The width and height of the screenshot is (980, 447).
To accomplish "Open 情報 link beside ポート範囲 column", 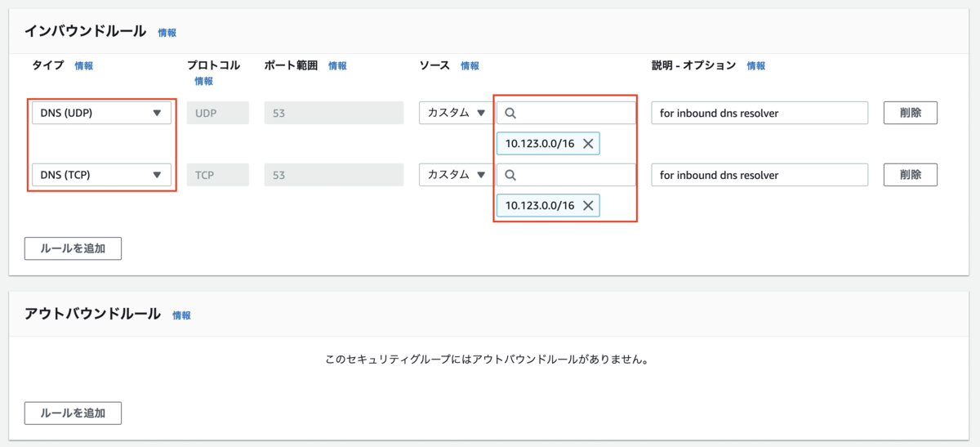I will (x=337, y=66).
